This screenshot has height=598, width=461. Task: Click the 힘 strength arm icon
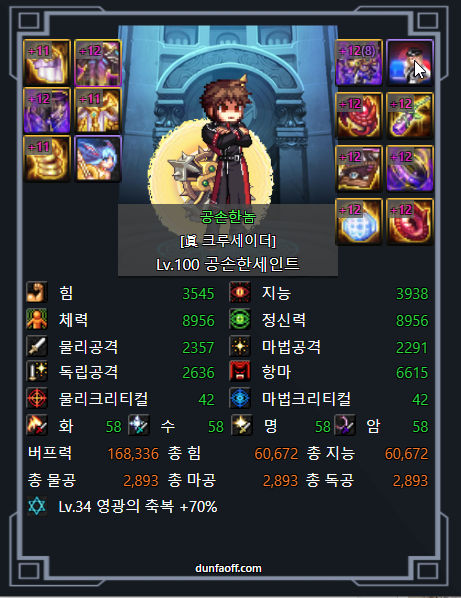(37, 292)
